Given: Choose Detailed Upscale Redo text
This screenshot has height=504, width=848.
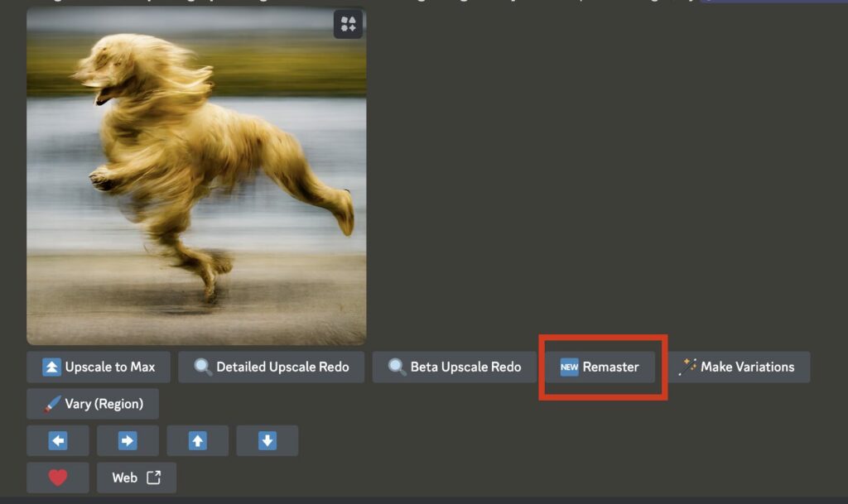Looking at the screenshot, I should [282, 367].
